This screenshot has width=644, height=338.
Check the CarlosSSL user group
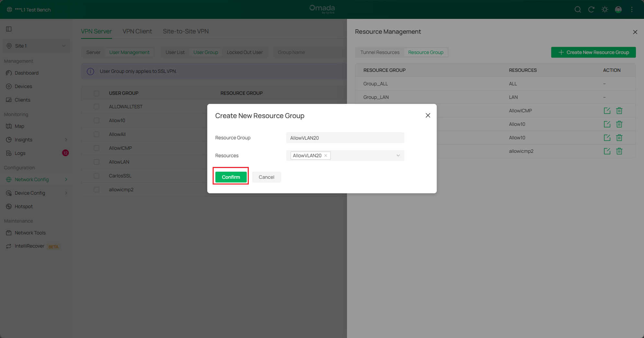click(97, 176)
